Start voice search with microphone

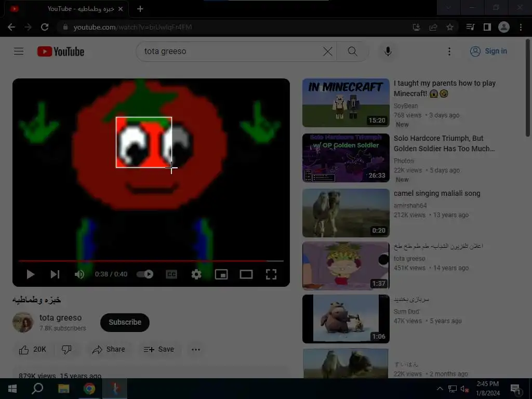[x=388, y=51]
